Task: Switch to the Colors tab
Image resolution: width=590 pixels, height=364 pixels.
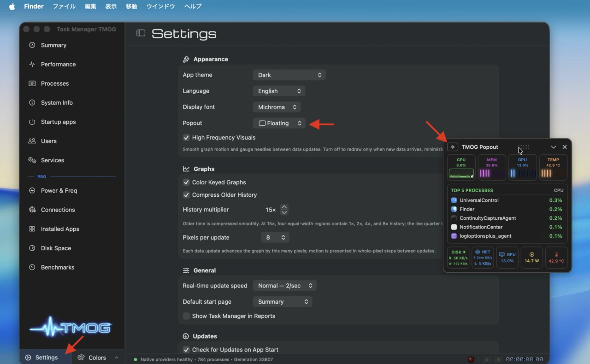Action: pyautogui.click(x=92, y=358)
